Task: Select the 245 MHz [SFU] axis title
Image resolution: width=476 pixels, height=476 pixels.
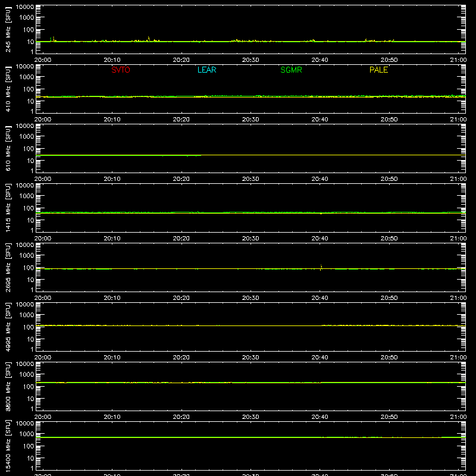Action: tap(8, 30)
